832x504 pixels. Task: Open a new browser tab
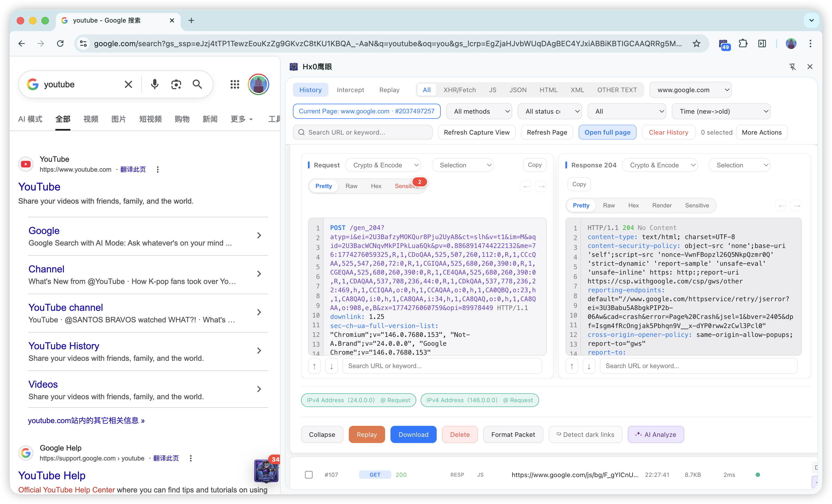[x=191, y=21]
